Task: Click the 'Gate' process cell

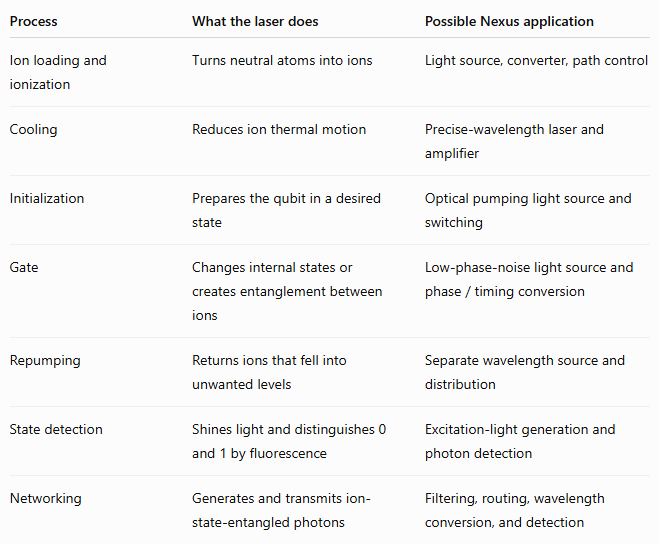Action: (24, 267)
